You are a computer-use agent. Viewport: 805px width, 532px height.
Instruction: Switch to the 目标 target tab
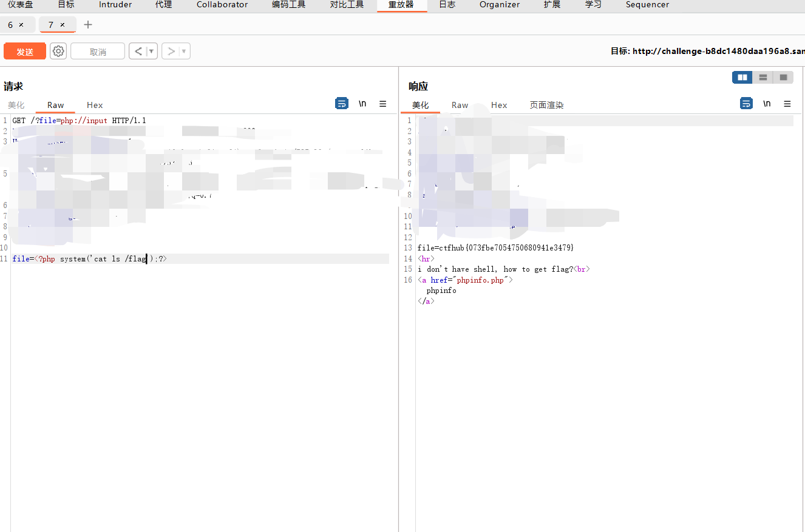66,5
